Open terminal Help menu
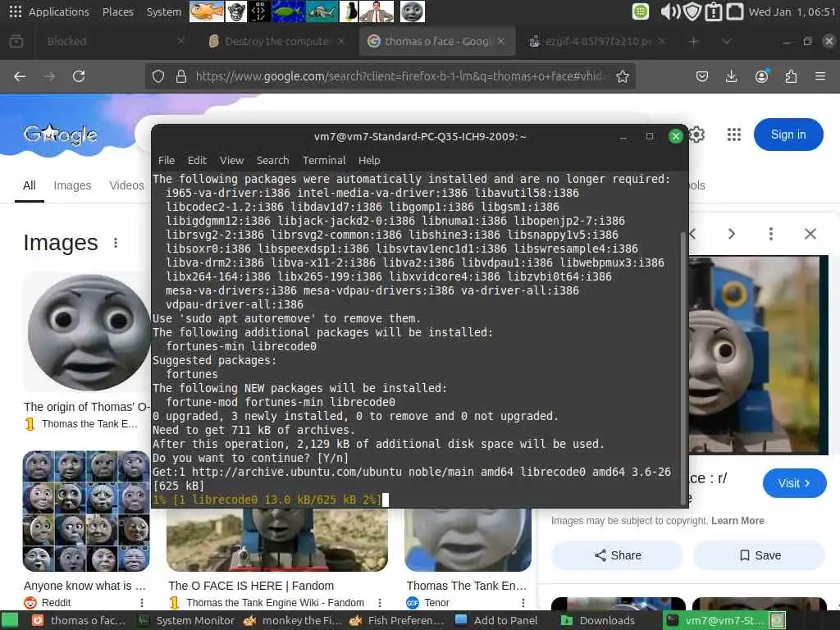This screenshot has width=840, height=630. coord(369,160)
